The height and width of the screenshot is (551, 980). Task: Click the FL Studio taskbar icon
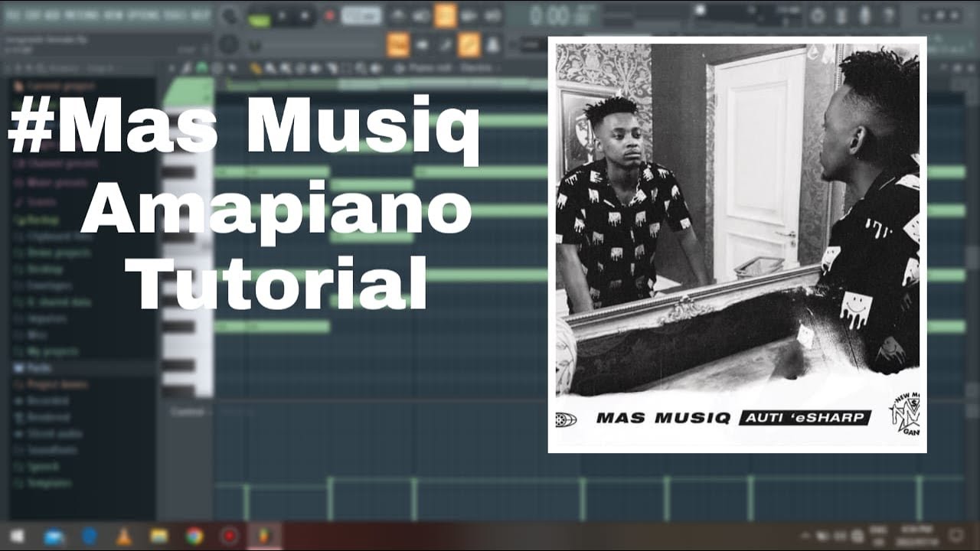(264, 536)
